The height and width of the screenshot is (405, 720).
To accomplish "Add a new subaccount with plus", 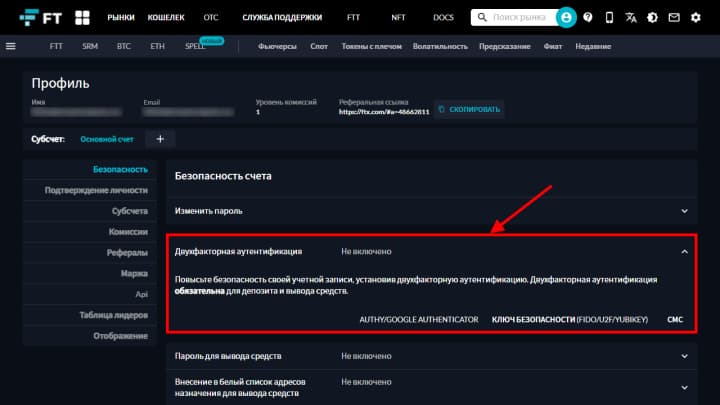I will 160,139.
